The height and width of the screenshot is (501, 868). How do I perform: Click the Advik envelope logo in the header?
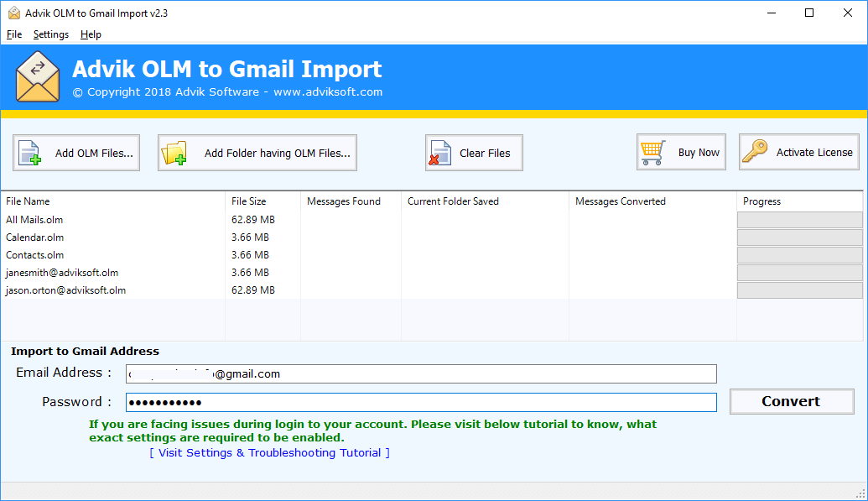37,76
